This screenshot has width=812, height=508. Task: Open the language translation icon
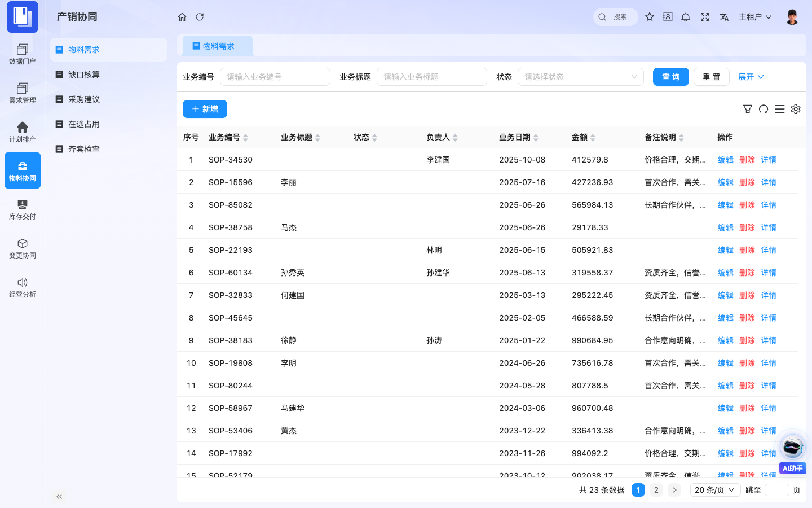tap(724, 17)
